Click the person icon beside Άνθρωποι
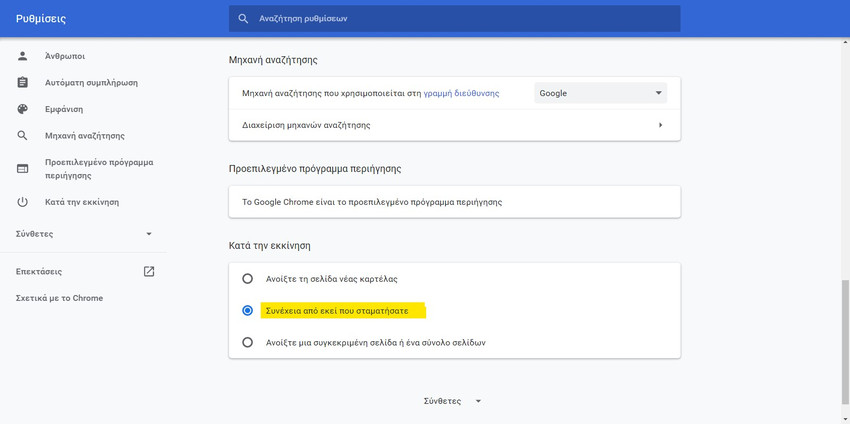The height and width of the screenshot is (424, 850). pos(22,56)
